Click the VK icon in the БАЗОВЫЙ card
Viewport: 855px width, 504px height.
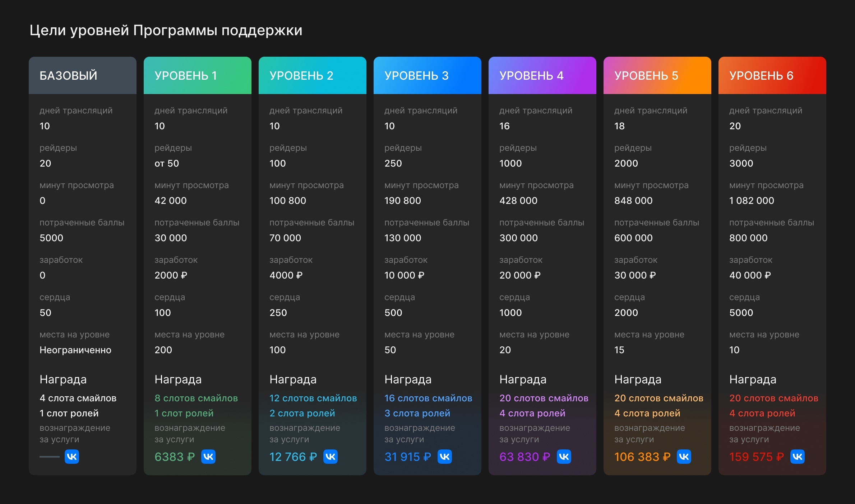pos(72,457)
